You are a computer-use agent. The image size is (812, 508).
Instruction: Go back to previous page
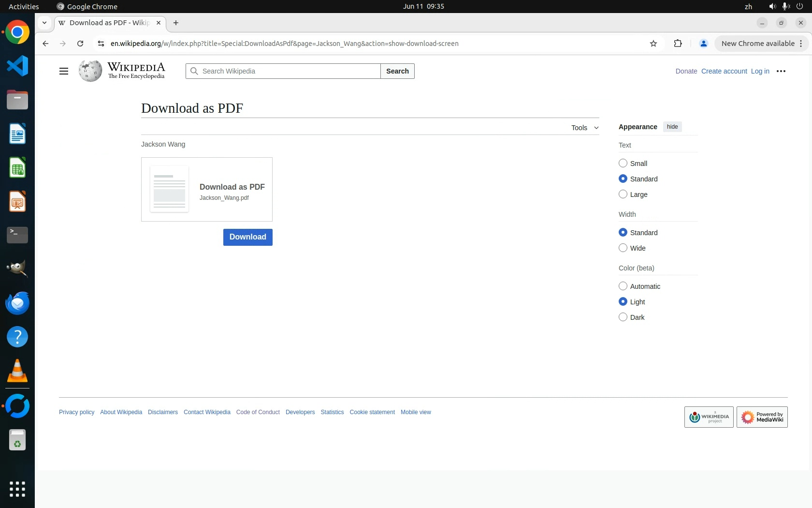click(45, 44)
